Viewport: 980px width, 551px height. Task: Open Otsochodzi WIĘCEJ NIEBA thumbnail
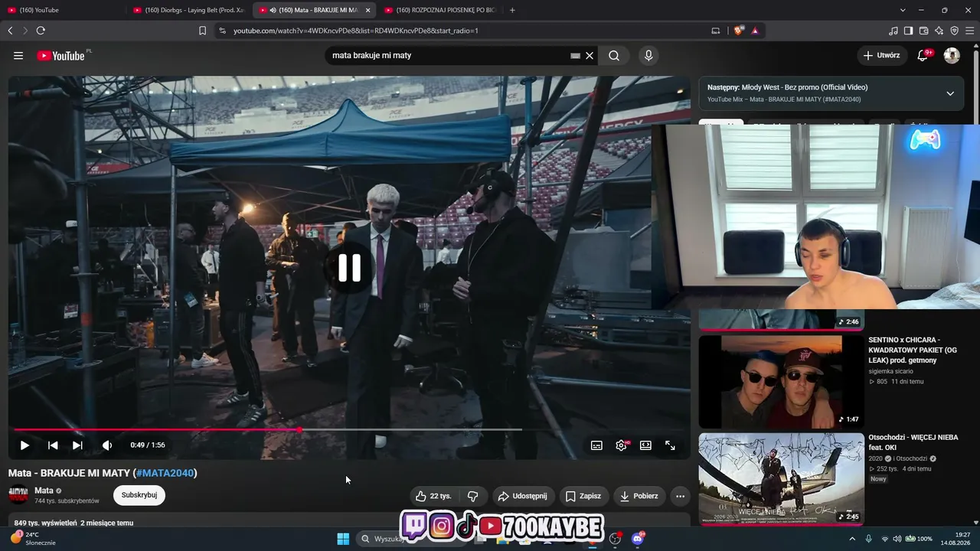[781, 479]
